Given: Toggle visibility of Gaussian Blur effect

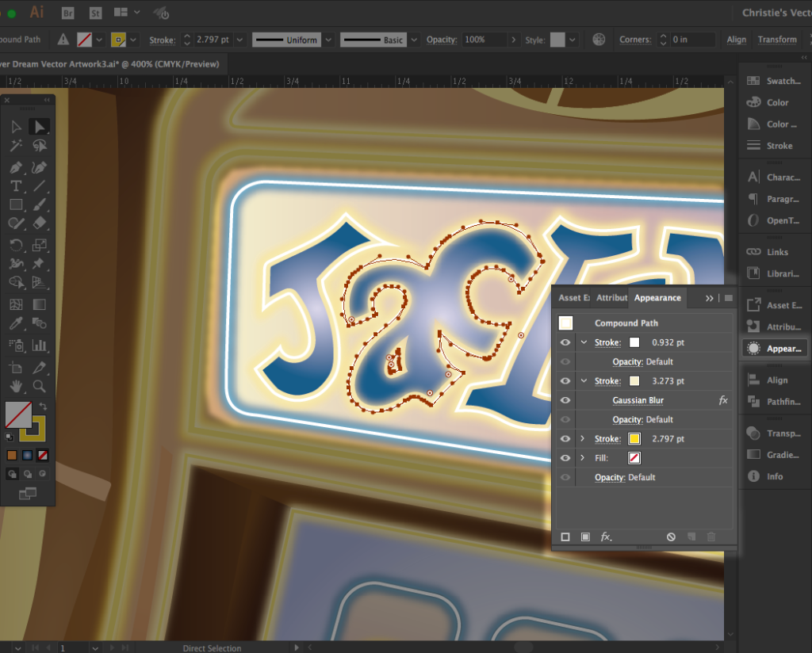Looking at the screenshot, I should pos(565,401).
